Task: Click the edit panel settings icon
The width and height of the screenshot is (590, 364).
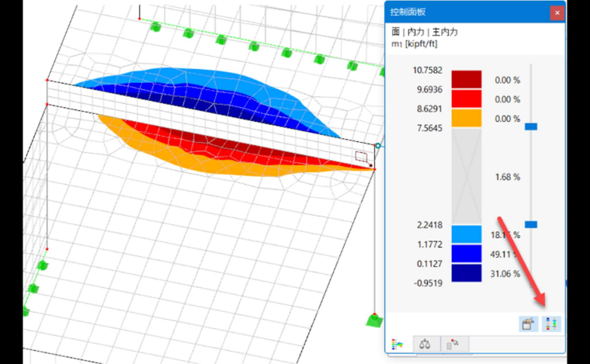Action: (529, 324)
